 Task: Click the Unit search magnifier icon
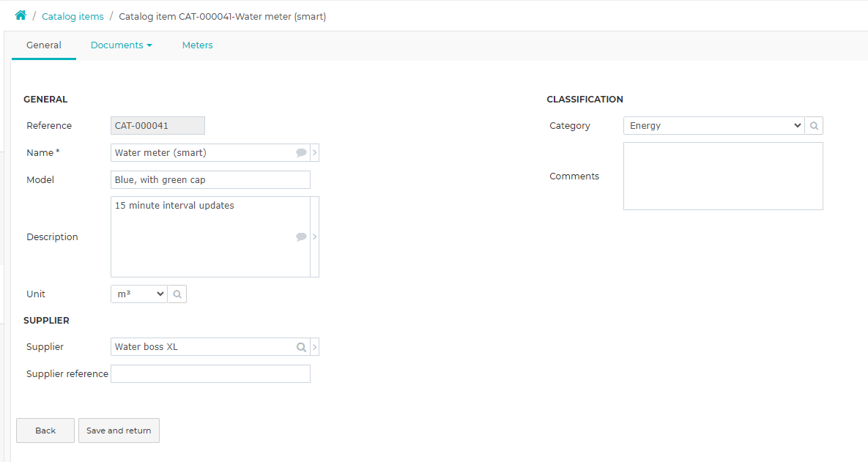(177, 294)
